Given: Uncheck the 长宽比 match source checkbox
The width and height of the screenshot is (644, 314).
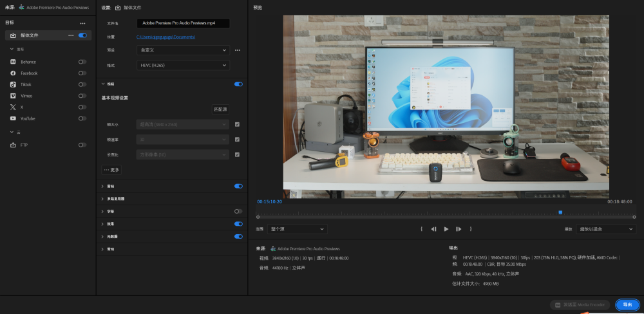Looking at the screenshot, I should (x=237, y=154).
